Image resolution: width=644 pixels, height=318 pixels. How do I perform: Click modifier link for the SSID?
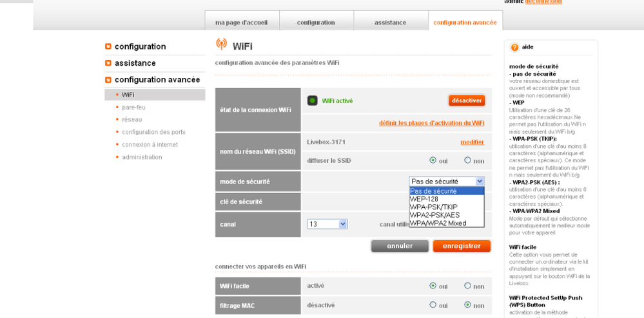tap(472, 142)
